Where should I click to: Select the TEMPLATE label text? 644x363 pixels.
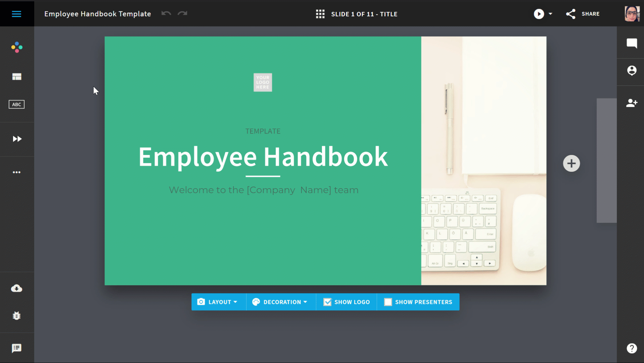[x=263, y=131]
